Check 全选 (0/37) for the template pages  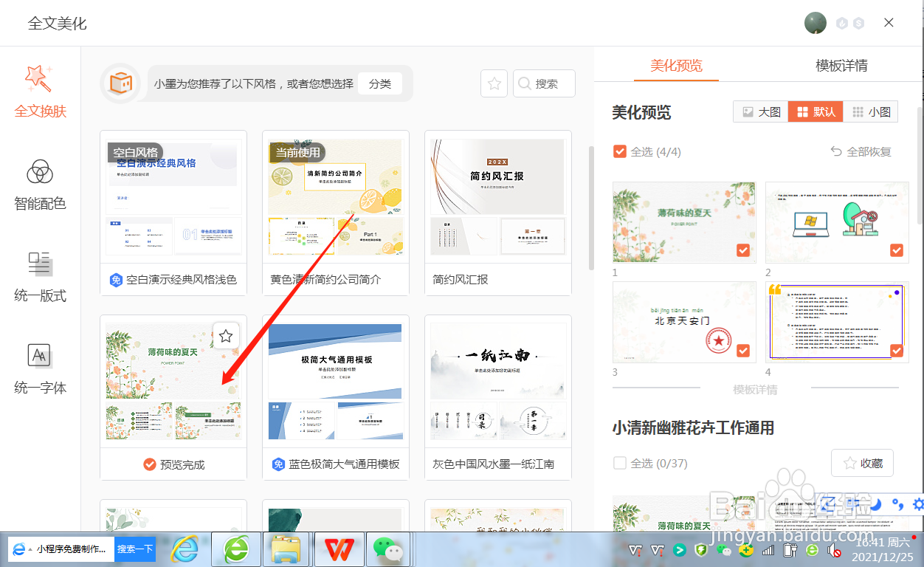(x=620, y=463)
